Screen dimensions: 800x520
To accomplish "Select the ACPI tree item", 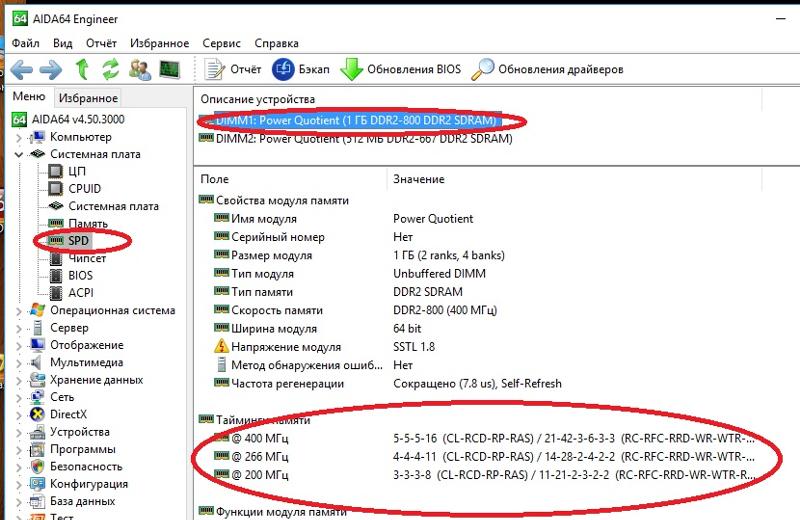I will (81, 293).
